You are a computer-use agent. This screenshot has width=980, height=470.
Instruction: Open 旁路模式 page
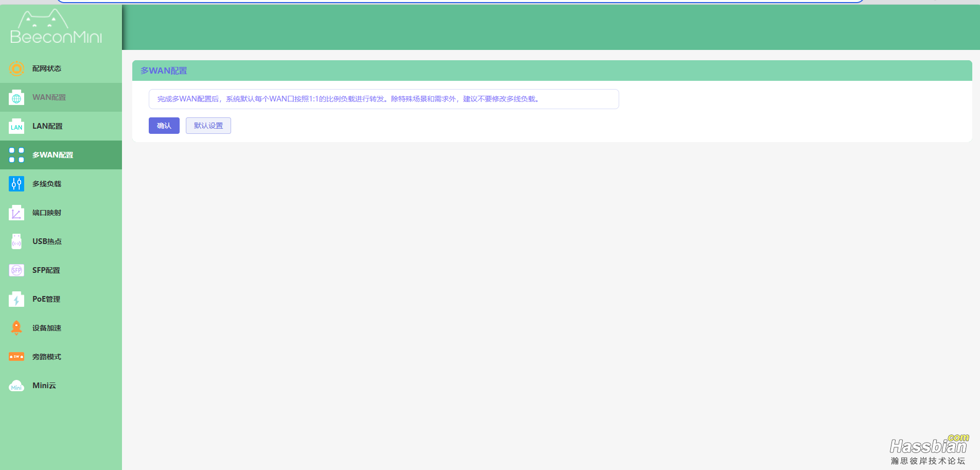[x=61, y=357]
